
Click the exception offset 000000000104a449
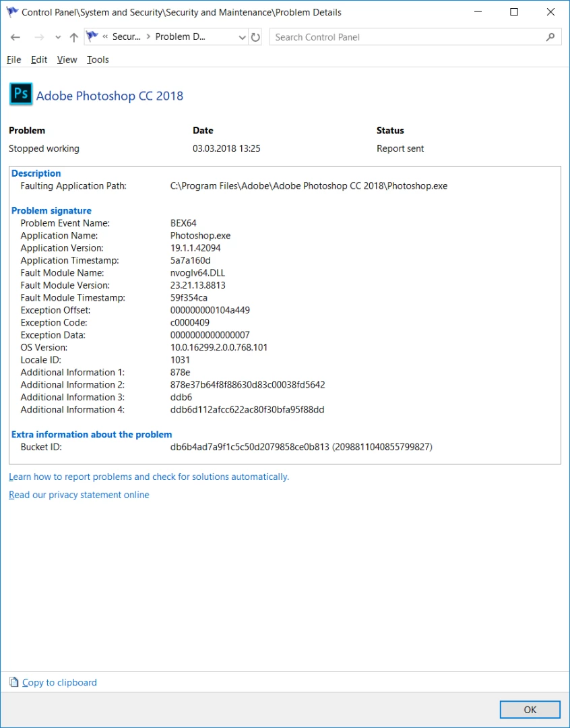[x=210, y=310]
